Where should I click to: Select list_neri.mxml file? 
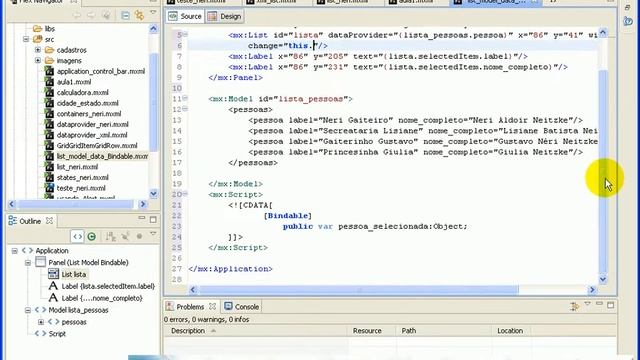tap(77, 167)
